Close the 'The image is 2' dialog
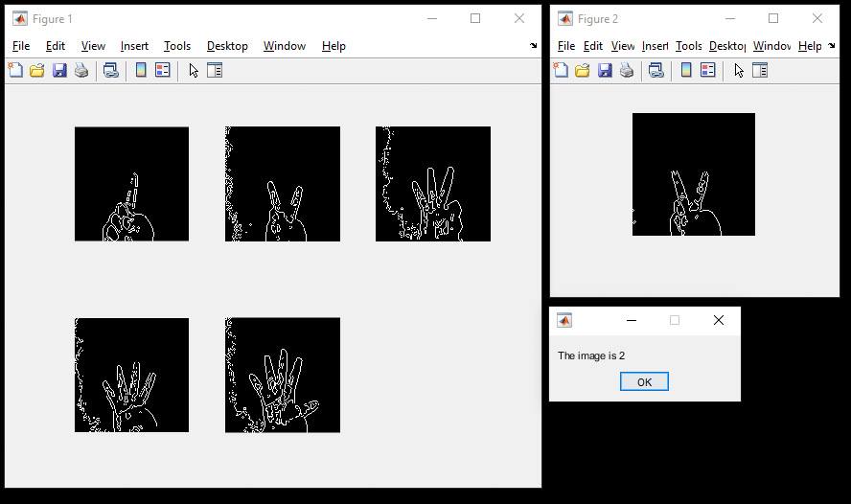Image resolution: width=851 pixels, height=504 pixels. (719, 321)
